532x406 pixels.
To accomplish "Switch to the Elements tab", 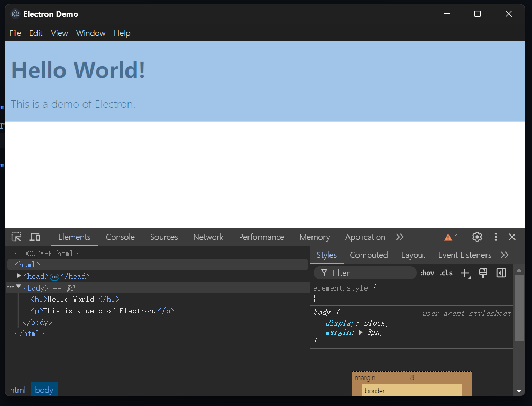I will (x=75, y=237).
